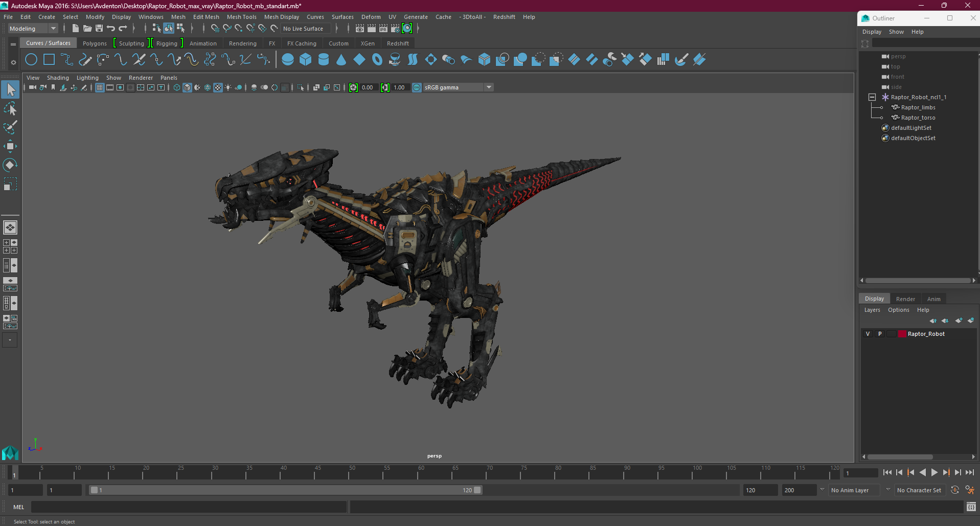The height and width of the screenshot is (526, 980).
Task: Click the gamma value 1.00 field
Action: (400, 87)
